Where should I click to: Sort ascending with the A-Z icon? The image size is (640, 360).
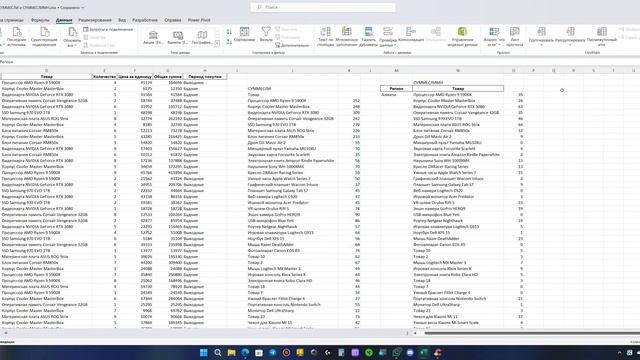click(x=229, y=32)
